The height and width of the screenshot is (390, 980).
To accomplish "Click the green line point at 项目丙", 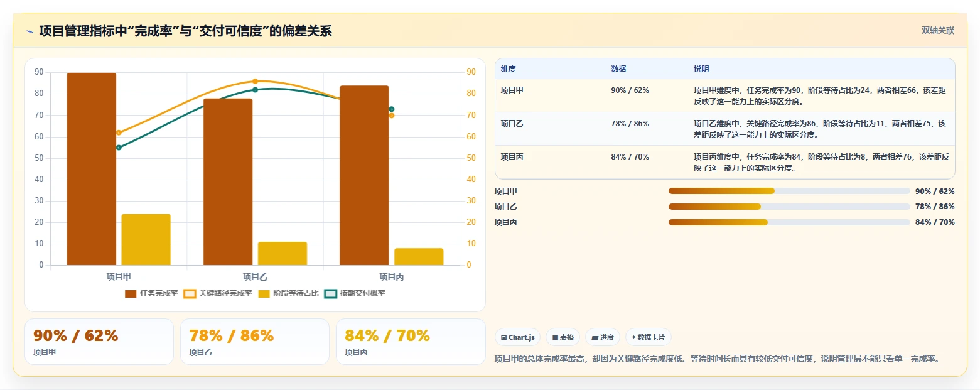I will [392, 109].
